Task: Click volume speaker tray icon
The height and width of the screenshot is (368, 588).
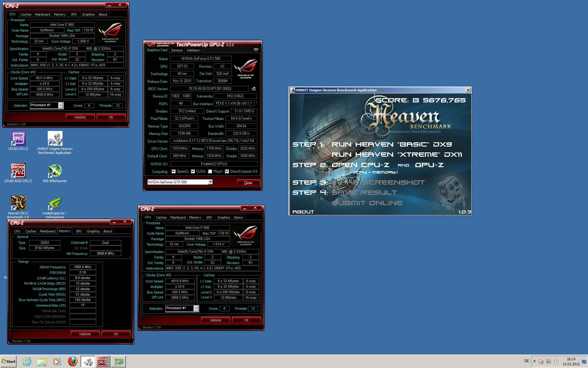Action: click(x=556, y=362)
